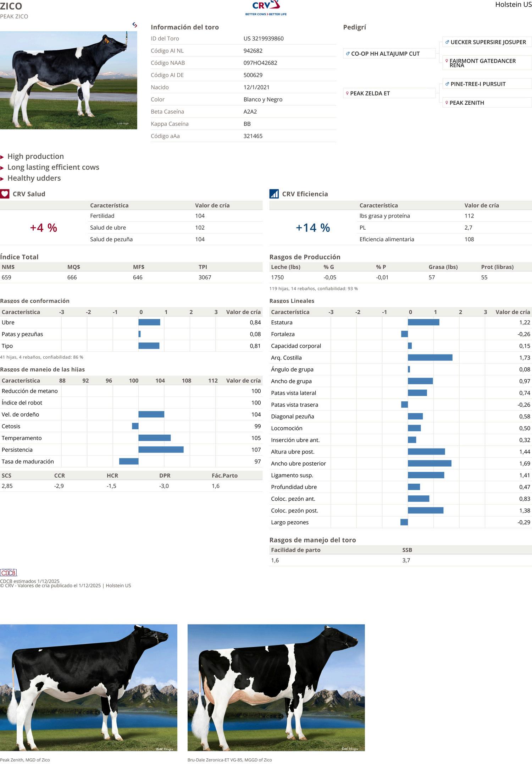
Task: Click the CRV Better Cows Better Life logo
Action: [266, 8]
